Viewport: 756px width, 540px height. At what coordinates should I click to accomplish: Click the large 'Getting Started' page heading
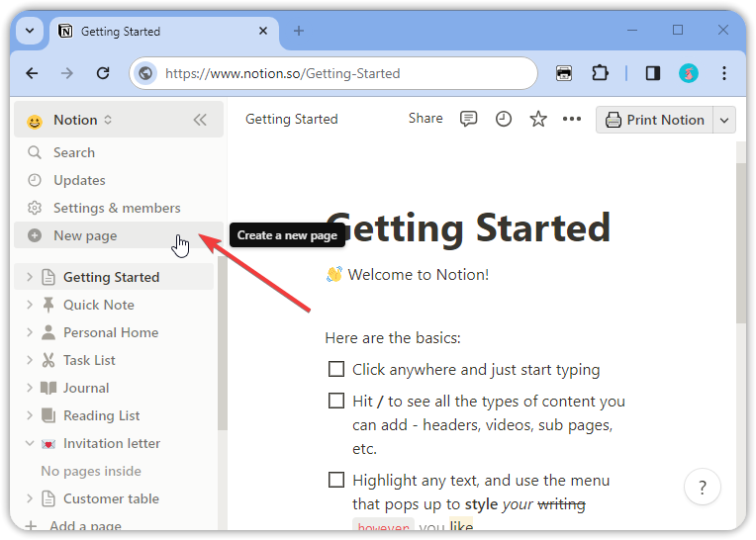point(468,228)
